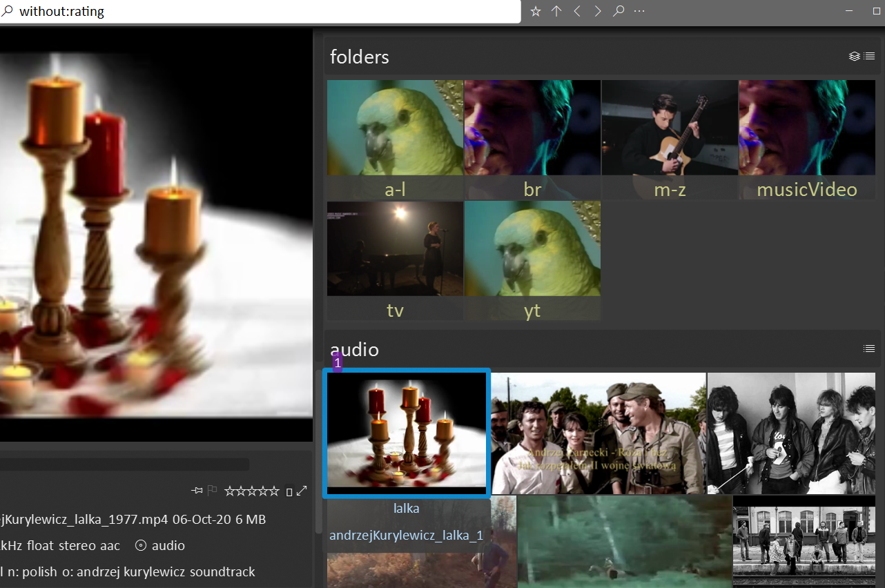Set rating to one star
The height and width of the screenshot is (588, 885).
230,491
